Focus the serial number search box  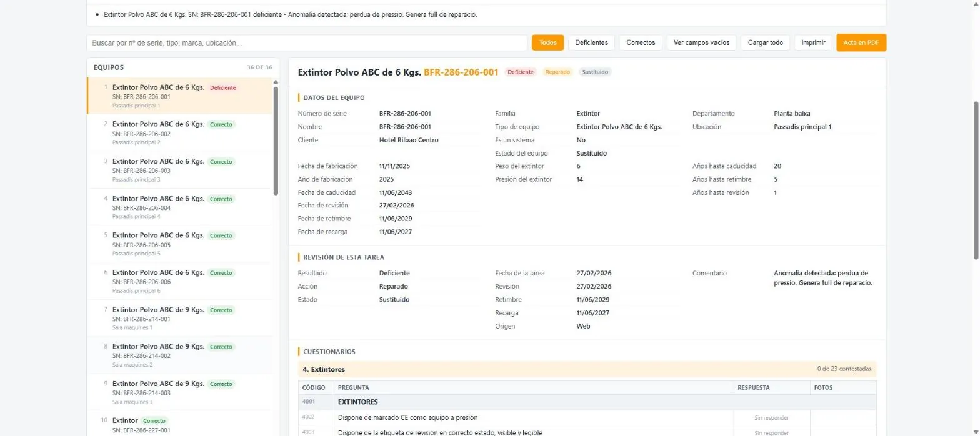pos(307,42)
